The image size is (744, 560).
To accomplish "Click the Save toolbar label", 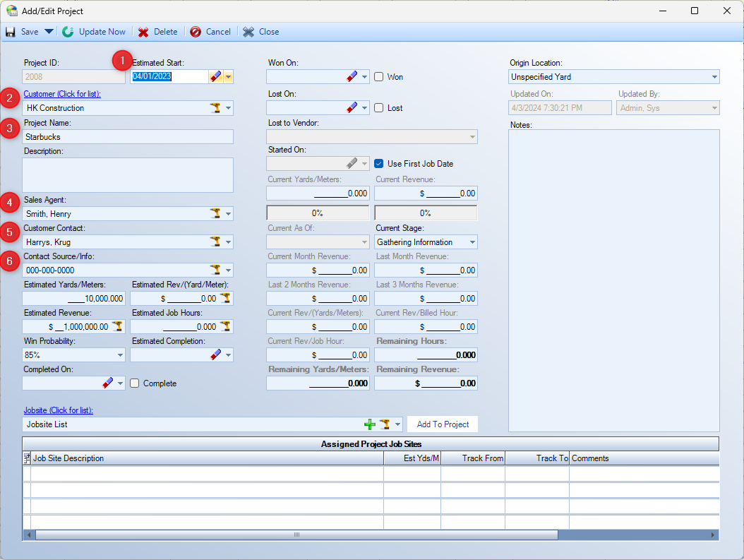I will click(30, 32).
